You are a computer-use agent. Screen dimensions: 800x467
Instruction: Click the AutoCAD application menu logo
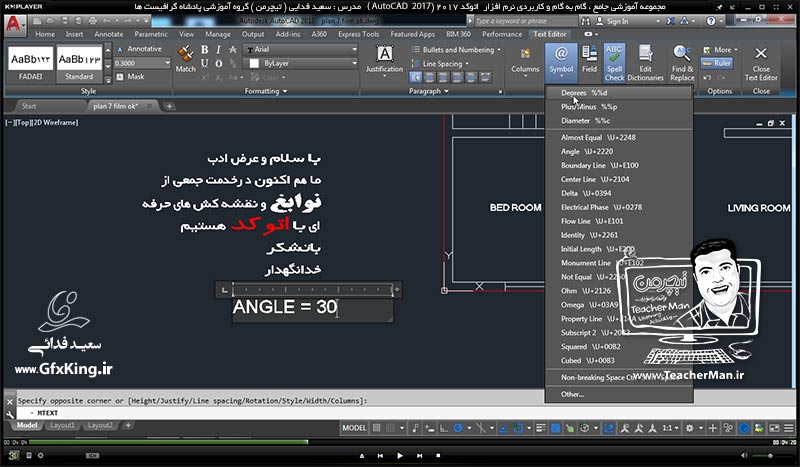point(14,24)
